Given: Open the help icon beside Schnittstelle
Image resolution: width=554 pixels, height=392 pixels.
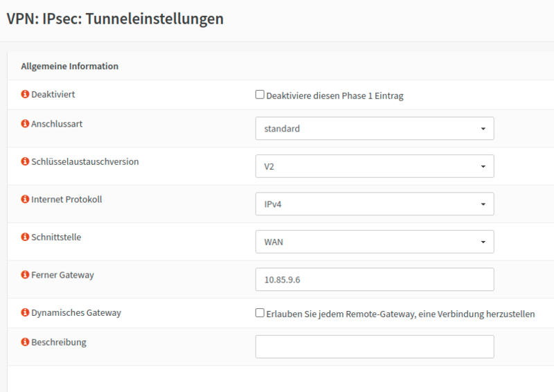Looking at the screenshot, I should [26, 237].
